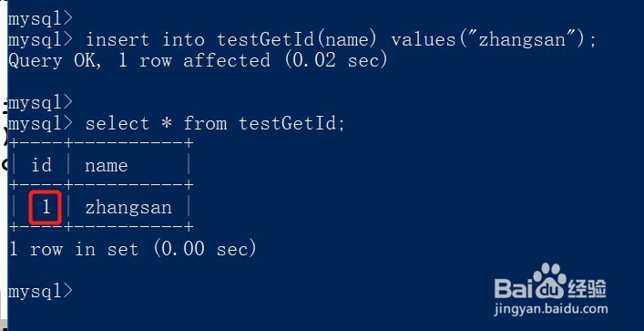Click the asterisk in the select query
The height and width of the screenshot is (331, 644).
[167, 123]
